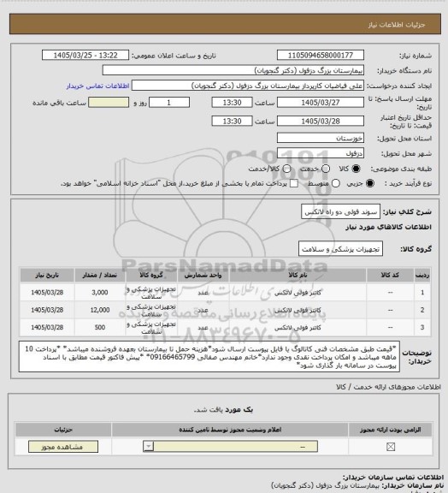The width and height of the screenshot is (448, 493).
Task: Click the واحد شمارش column header
Action: click(x=203, y=276)
